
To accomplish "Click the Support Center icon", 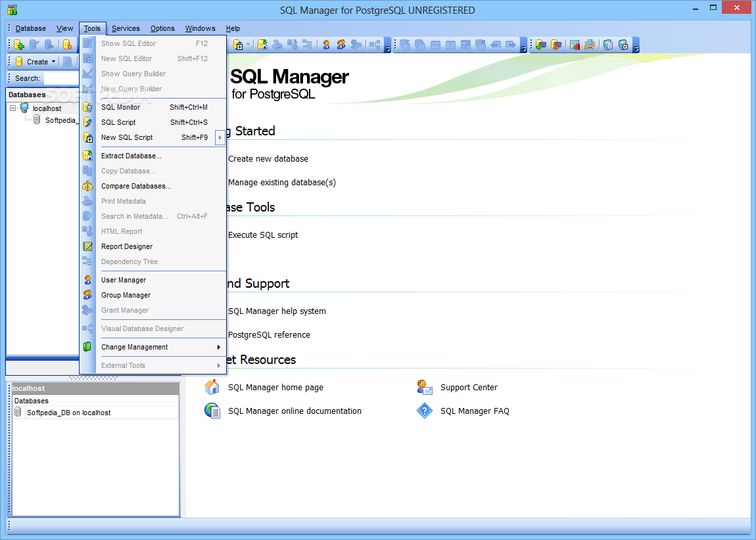I will click(x=424, y=387).
